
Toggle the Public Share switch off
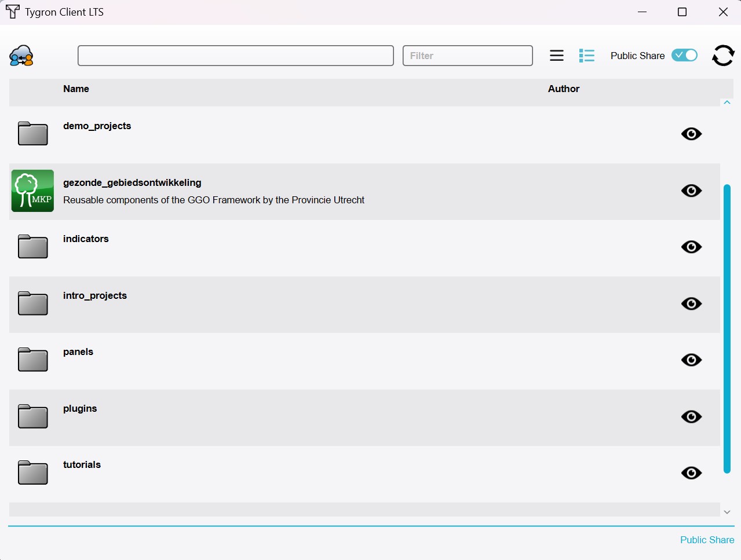684,55
